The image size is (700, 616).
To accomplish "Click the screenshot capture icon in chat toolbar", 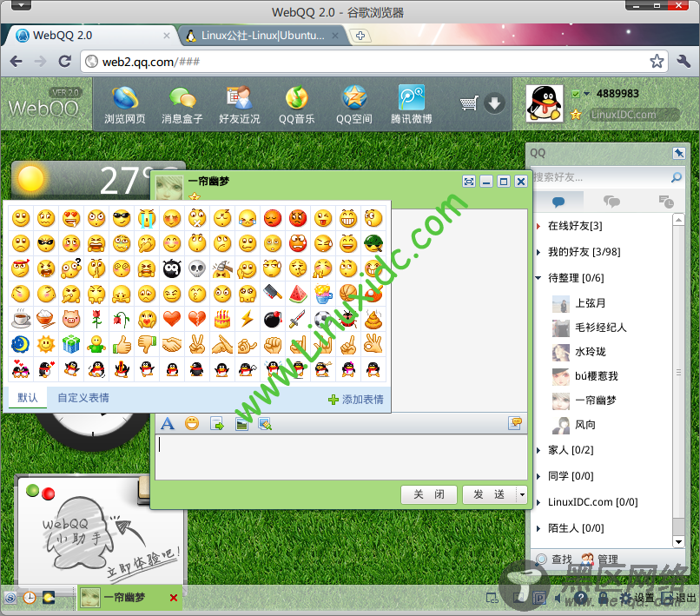I will click(x=265, y=423).
